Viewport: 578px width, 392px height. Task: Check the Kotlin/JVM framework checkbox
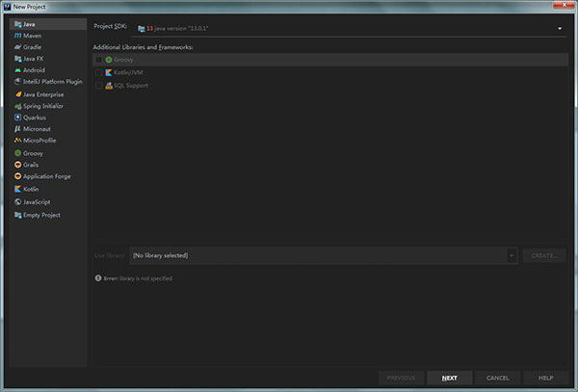[99, 72]
